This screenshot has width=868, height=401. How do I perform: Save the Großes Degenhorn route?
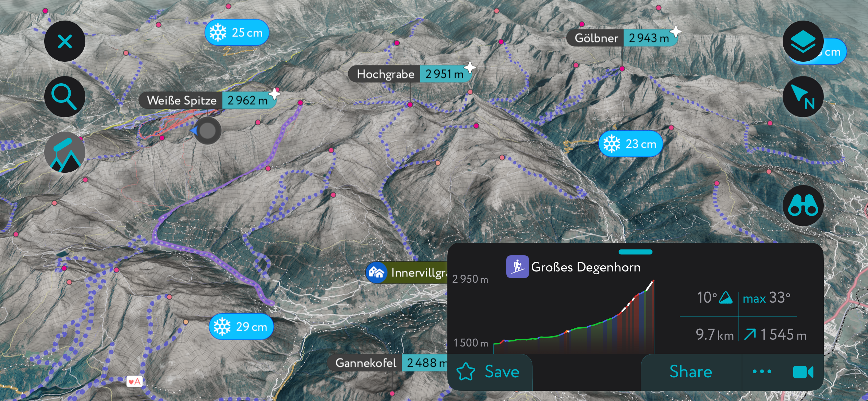click(490, 372)
